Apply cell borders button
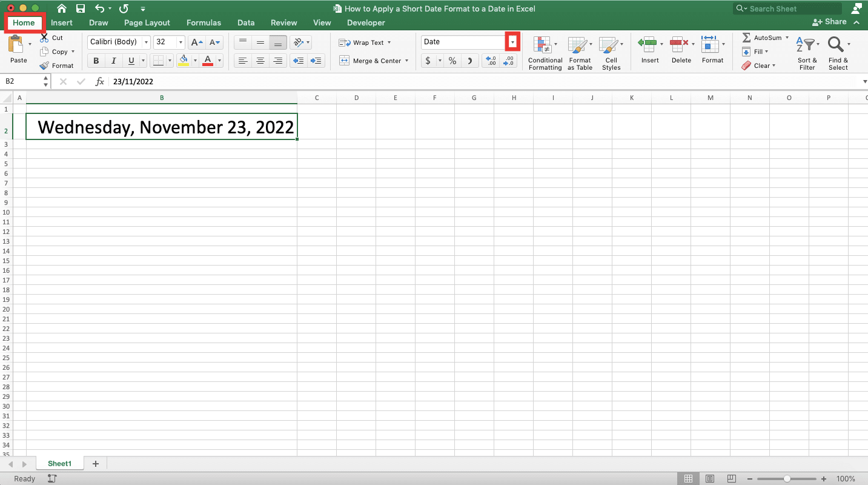This screenshot has width=868, height=485. pos(157,61)
